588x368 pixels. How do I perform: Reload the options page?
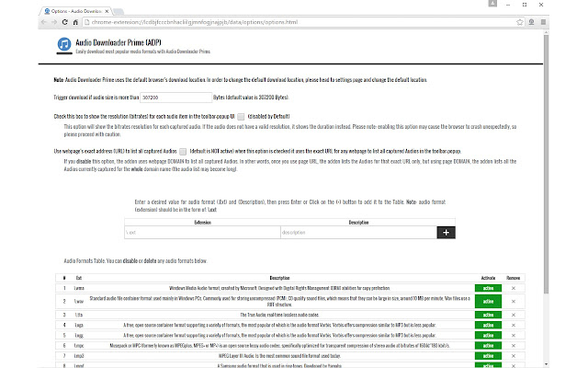(65, 22)
